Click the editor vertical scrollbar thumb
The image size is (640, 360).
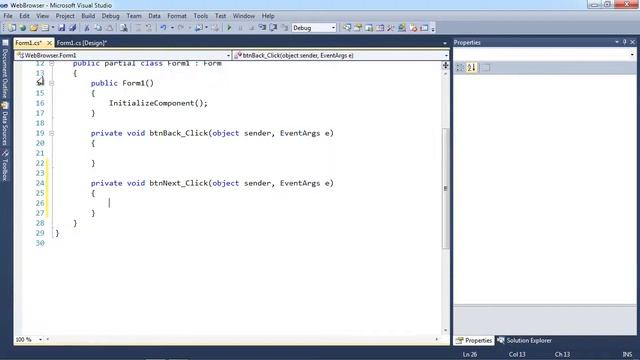pos(445,188)
